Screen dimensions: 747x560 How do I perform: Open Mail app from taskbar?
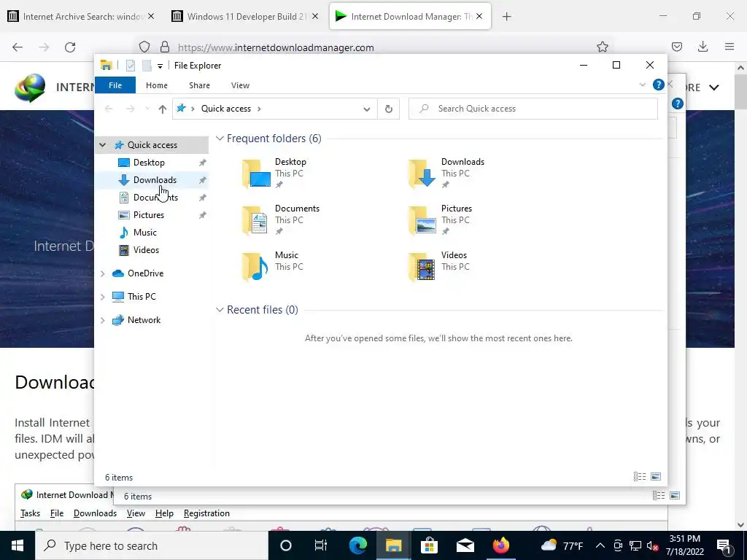[465, 545]
